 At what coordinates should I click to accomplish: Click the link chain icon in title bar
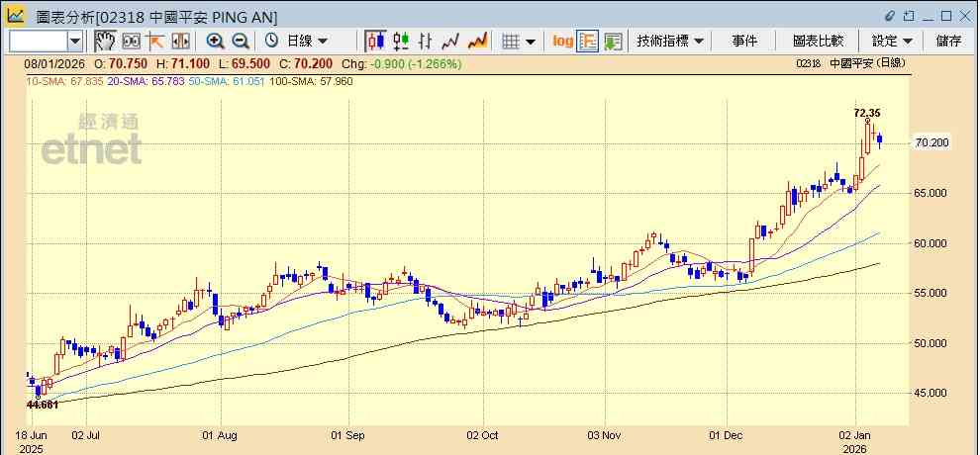(891, 15)
